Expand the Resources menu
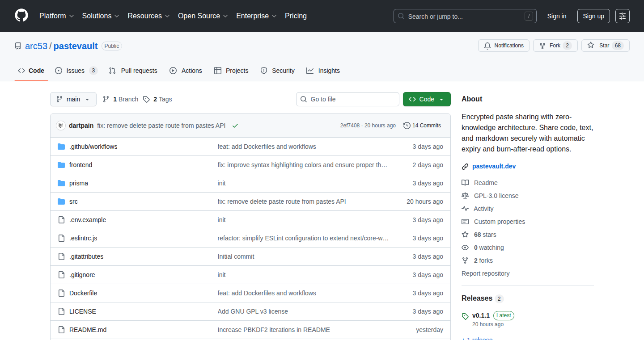Screen dimensions: 644x340 click(x=148, y=16)
